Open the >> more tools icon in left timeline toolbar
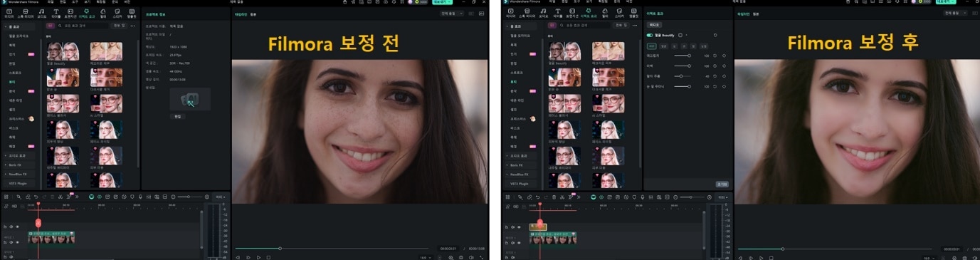Image resolution: width=980 pixels, height=260 pixels. (x=77, y=196)
